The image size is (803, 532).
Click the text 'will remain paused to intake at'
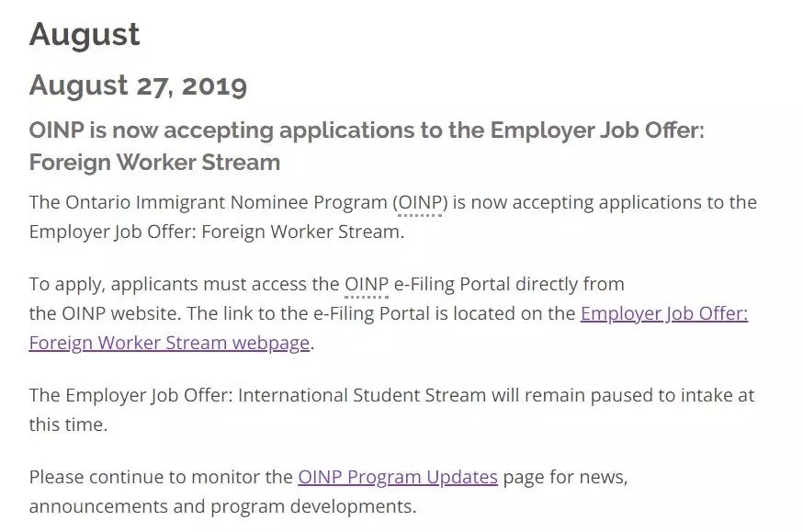click(623, 395)
